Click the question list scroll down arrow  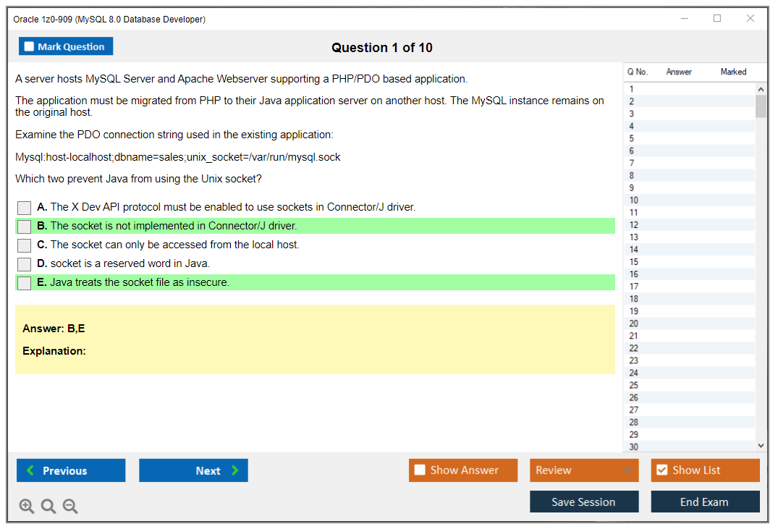(761, 446)
